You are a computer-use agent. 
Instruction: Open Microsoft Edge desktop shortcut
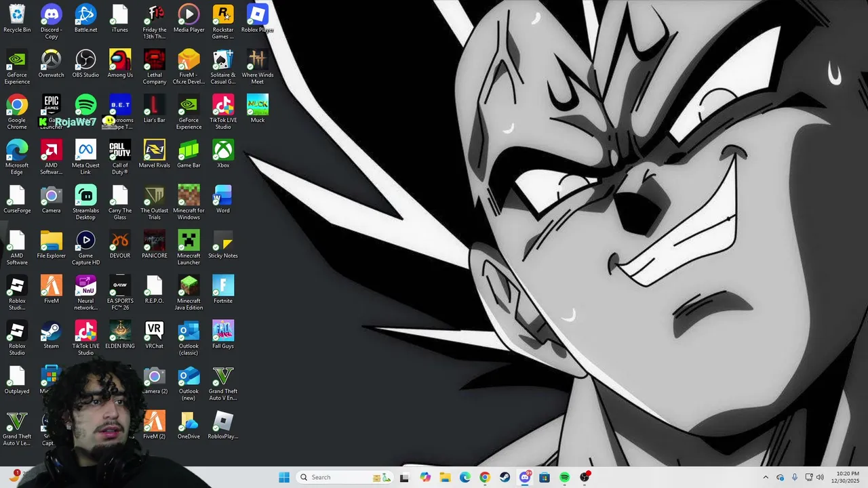(x=17, y=157)
